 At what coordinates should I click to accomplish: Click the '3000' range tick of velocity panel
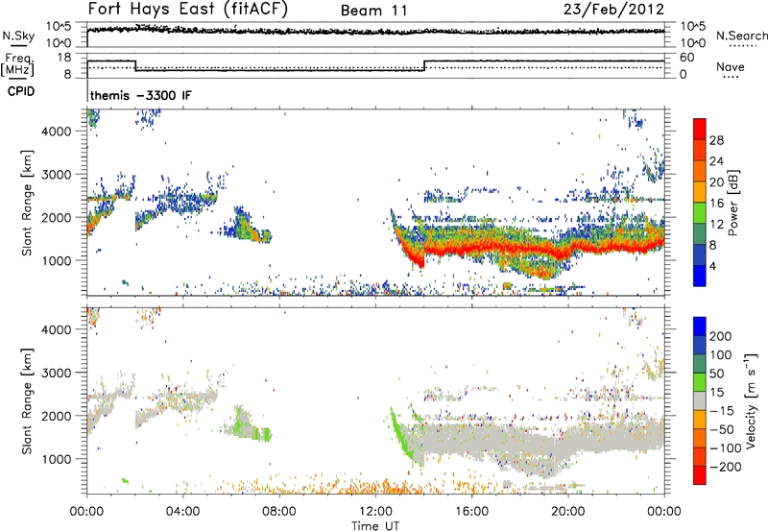click(x=56, y=373)
